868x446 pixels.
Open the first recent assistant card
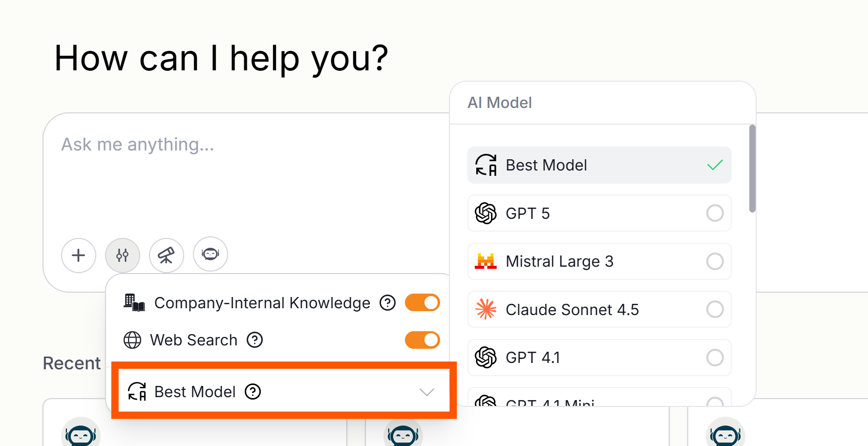click(x=194, y=423)
